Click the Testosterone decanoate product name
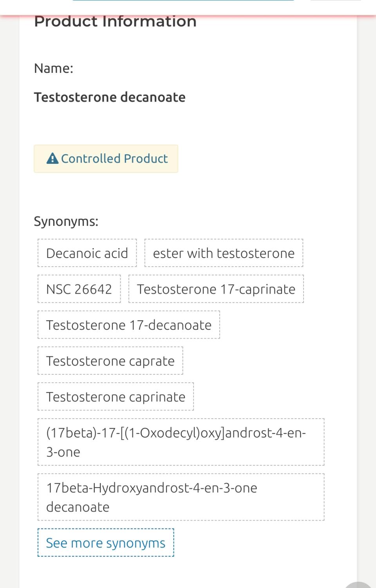 click(110, 97)
